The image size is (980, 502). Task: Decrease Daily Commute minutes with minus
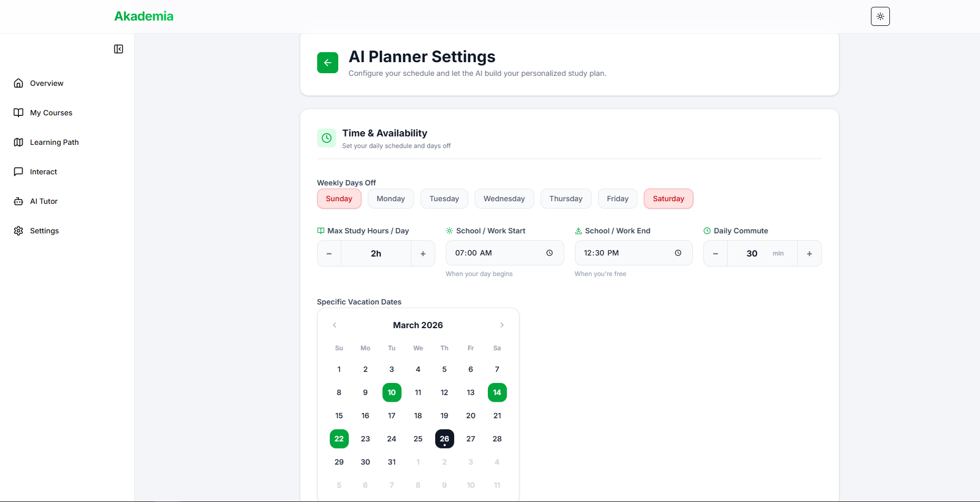(716, 254)
